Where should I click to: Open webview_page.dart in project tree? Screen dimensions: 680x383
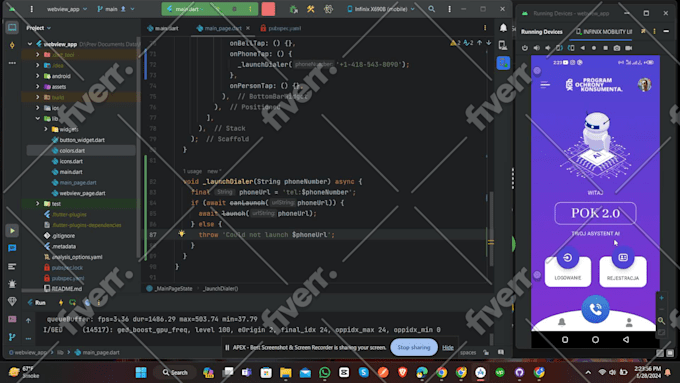click(82, 193)
